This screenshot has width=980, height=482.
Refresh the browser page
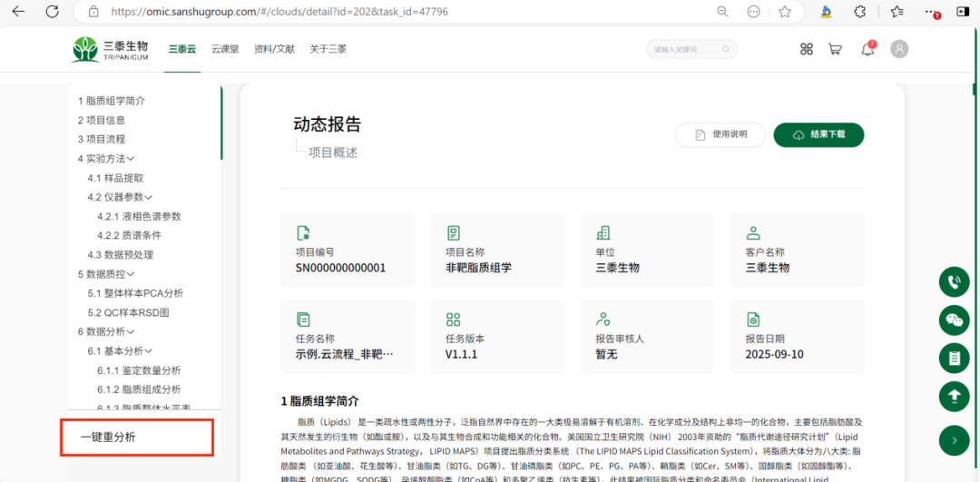(x=52, y=12)
